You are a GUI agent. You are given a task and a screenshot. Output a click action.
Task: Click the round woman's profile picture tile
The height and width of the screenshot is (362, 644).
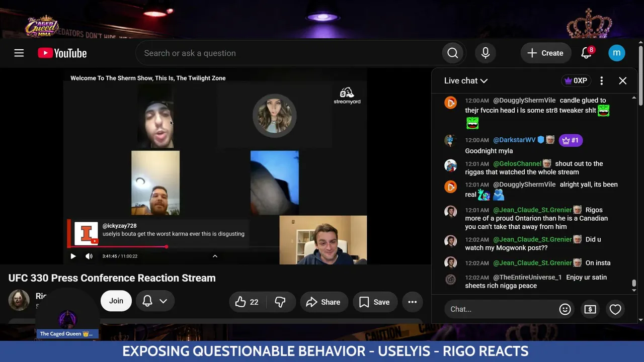point(274,116)
